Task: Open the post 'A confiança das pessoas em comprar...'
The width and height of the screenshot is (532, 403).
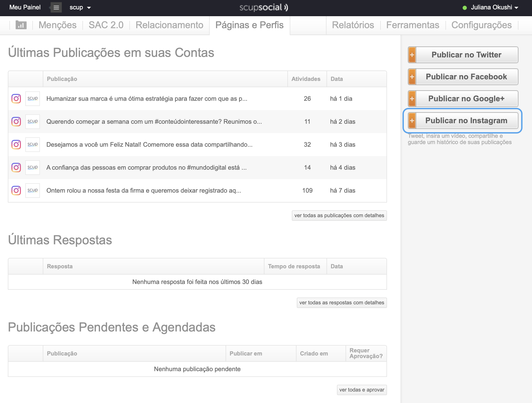Action: click(147, 168)
